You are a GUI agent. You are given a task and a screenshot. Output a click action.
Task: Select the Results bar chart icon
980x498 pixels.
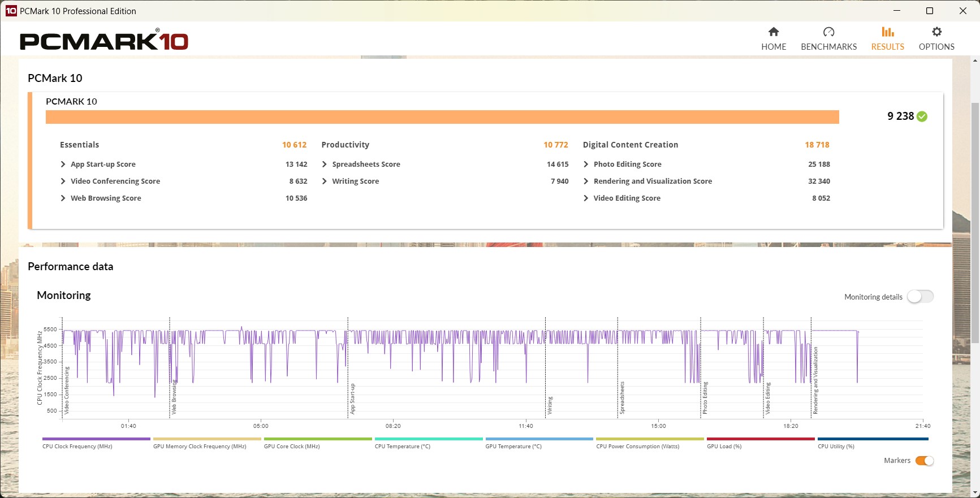[888, 32]
